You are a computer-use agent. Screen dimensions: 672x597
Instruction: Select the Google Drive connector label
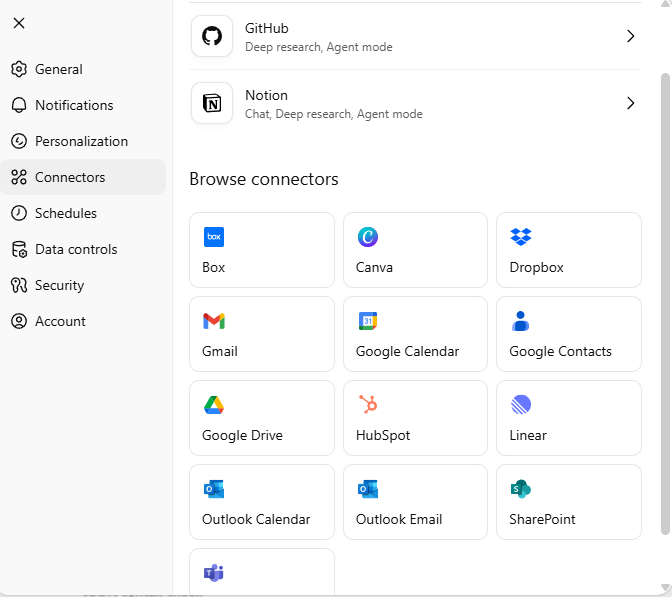242,435
